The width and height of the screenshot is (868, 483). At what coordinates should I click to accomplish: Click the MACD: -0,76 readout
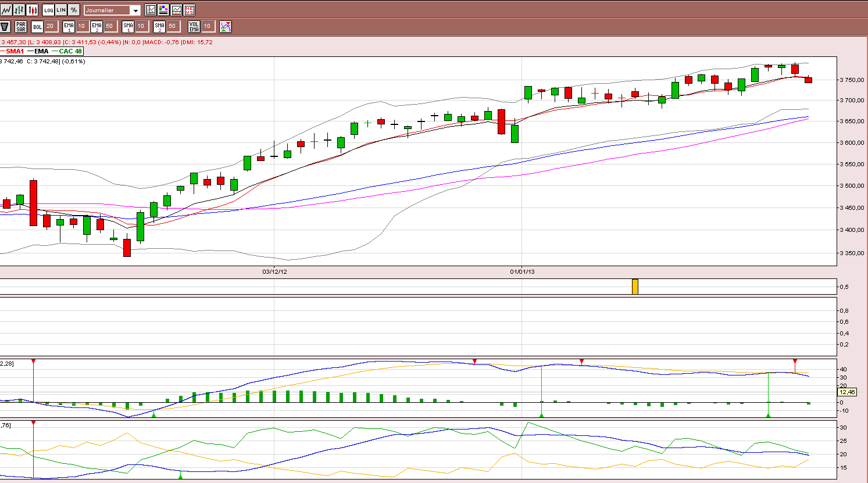pyautogui.click(x=162, y=42)
